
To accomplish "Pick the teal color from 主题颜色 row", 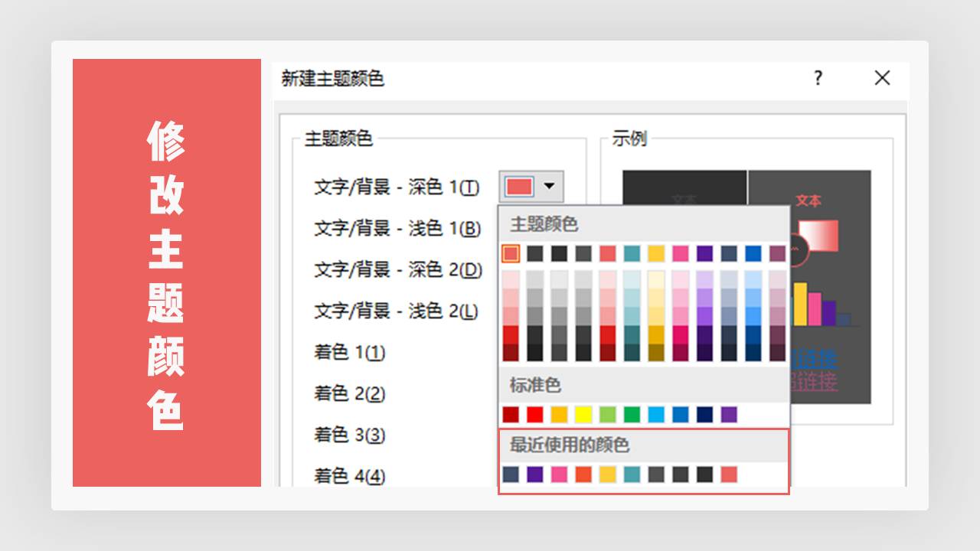I will (632, 253).
